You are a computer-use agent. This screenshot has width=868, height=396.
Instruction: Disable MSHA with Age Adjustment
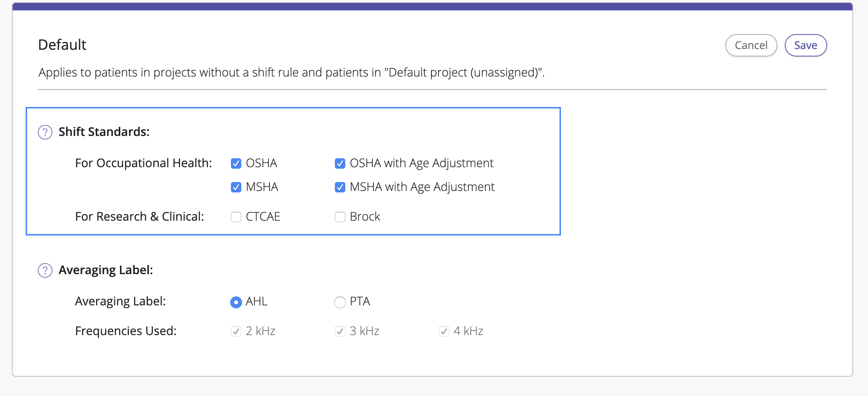(x=340, y=187)
